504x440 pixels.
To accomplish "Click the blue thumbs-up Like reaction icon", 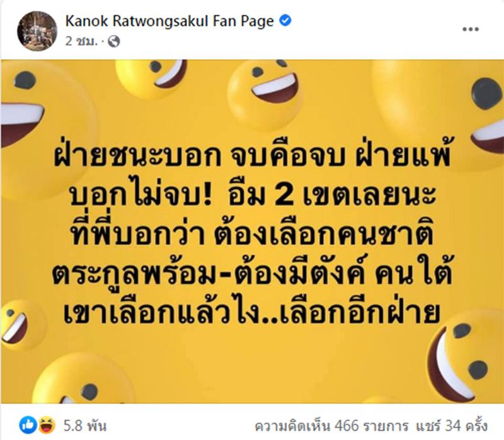I will click(x=28, y=426).
